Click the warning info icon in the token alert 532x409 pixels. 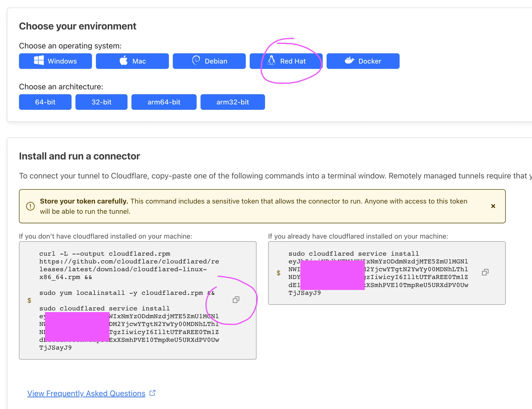pyautogui.click(x=30, y=206)
